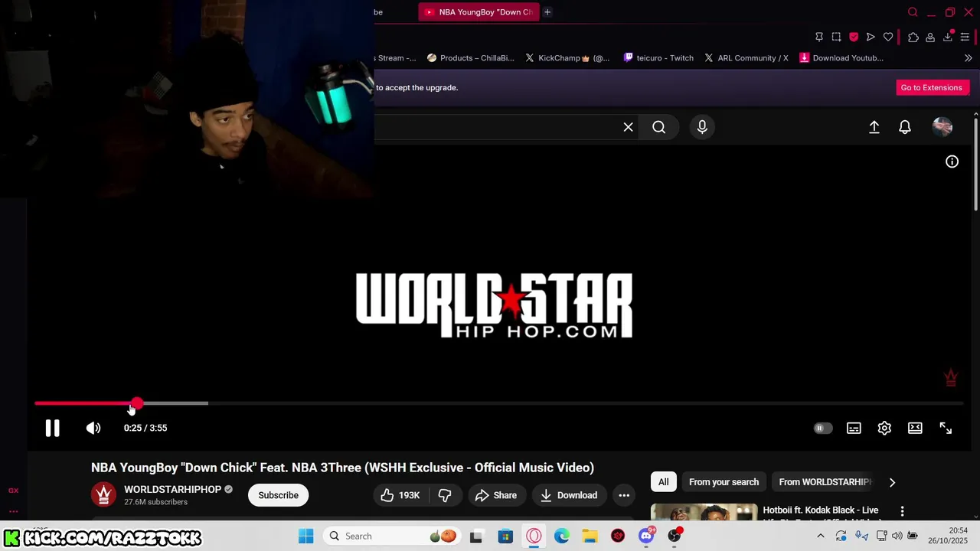Open the 'teicuro - Twitch' bookmark
980x551 pixels.
point(658,57)
